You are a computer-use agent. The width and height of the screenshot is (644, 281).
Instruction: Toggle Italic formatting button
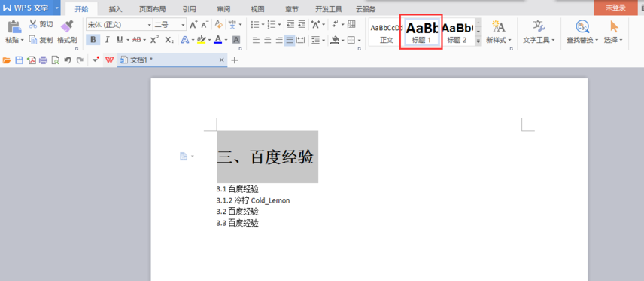click(x=107, y=39)
